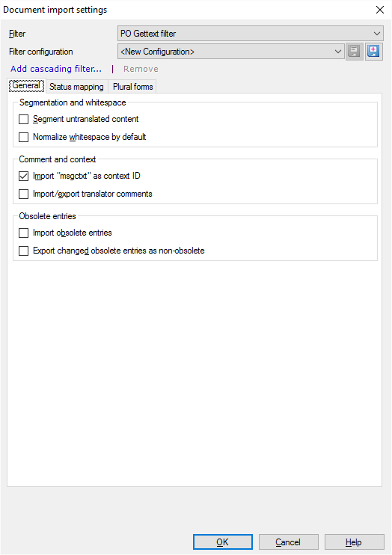Screen dimensions: 392x555
Task: Toggle Import/export translator comments
Action: (x=23, y=194)
